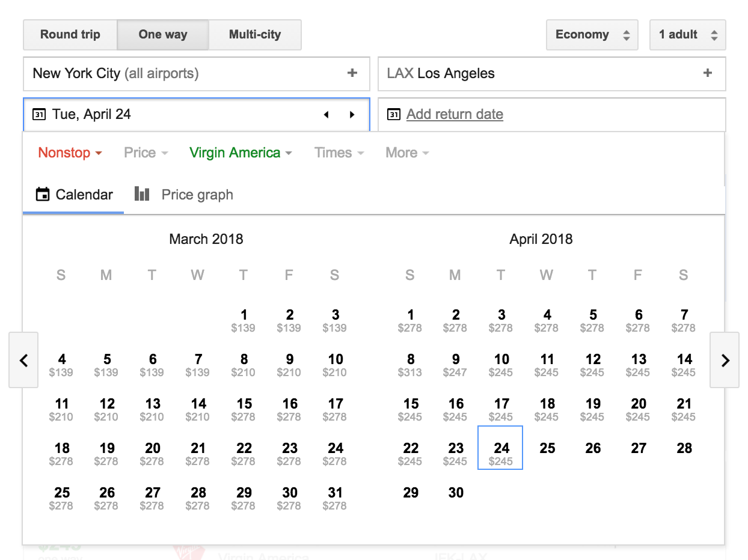The height and width of the screenshot is (560, 748).
Task: Expand the Virgin America airline filter
Action: click(x=241, y=153)
